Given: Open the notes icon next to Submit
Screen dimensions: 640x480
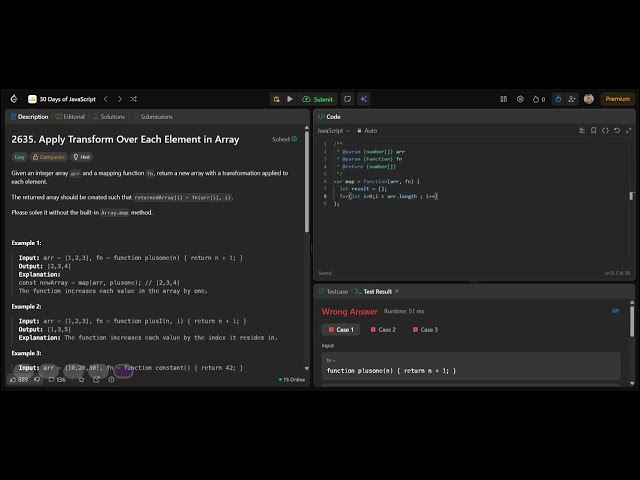Looking at the screenshot, I should tap(347, 99).
